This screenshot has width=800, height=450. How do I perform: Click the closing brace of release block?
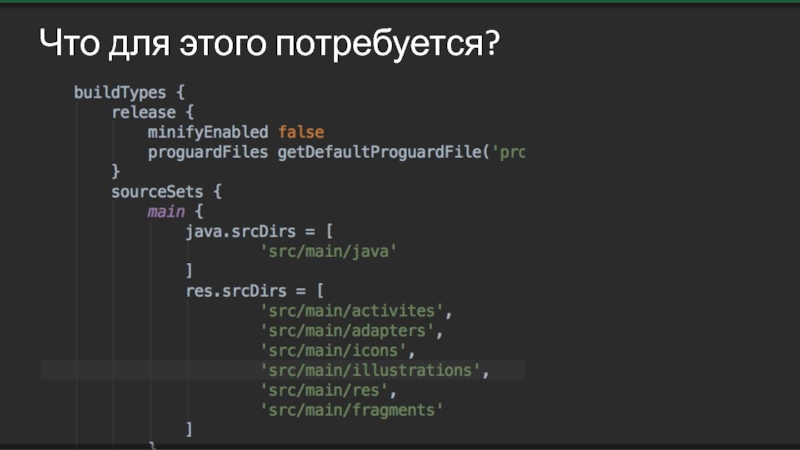click(x=116, y=172)
